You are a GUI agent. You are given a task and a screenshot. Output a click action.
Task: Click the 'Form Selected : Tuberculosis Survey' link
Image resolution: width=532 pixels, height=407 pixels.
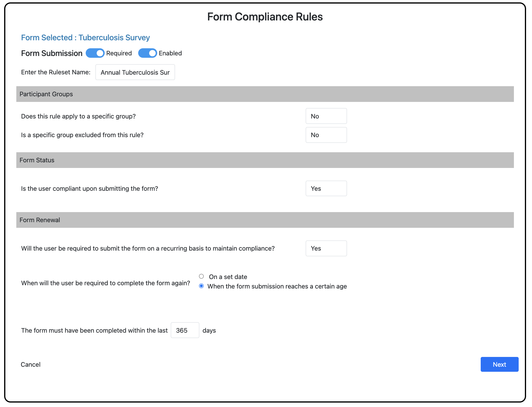(85, 38)
